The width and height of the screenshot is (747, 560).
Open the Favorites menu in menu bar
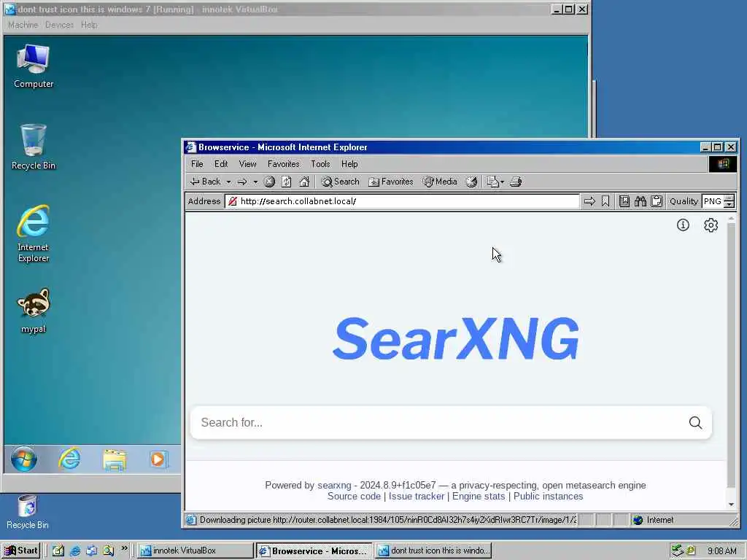(284, 164)
